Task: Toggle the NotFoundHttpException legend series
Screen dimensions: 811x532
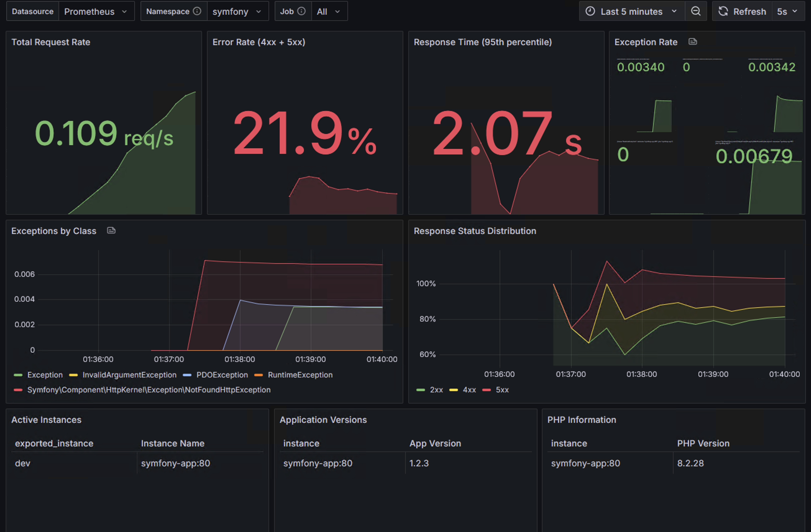Action: click(x=149, y=390)
